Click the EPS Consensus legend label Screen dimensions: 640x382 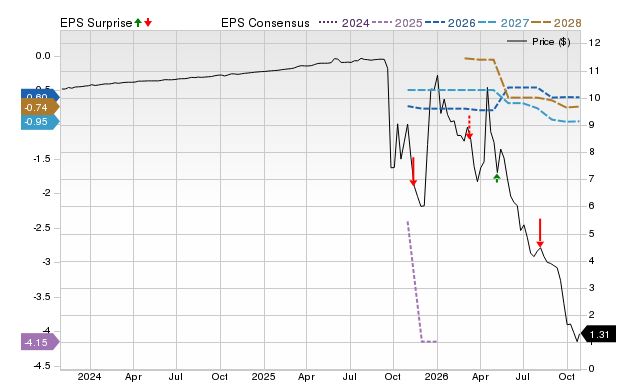click(265, 23)
